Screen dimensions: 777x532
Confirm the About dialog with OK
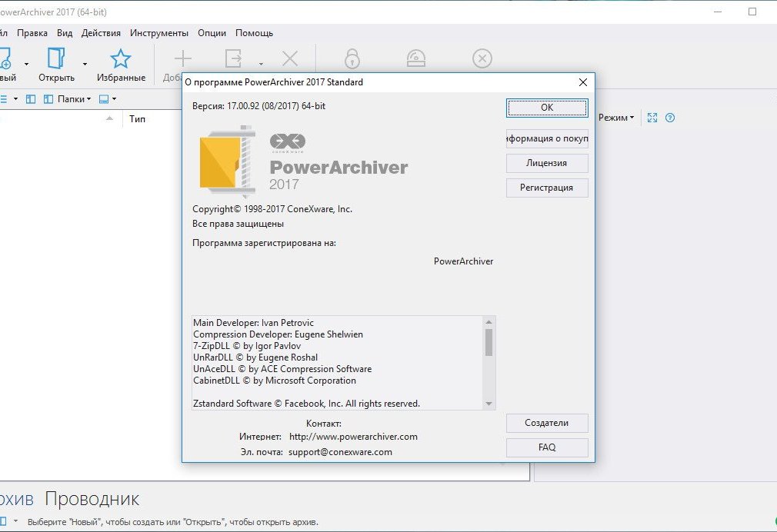pyautogui.click(x=547, y=108)
